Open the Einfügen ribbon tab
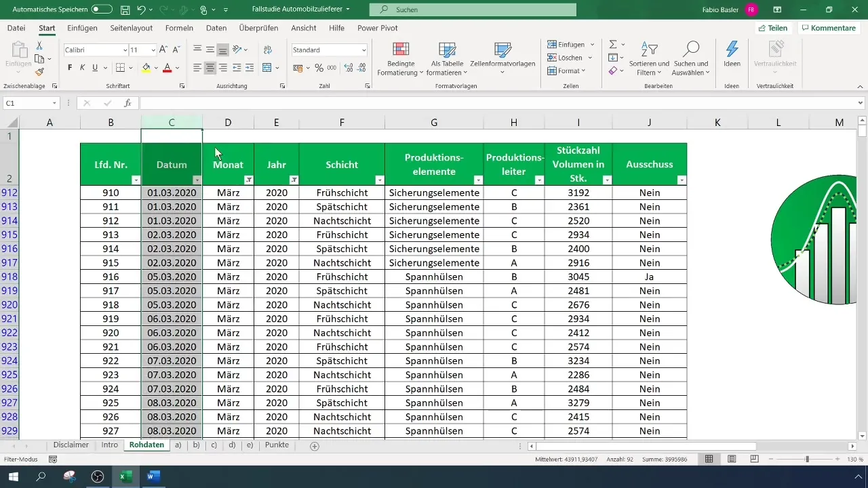868x488 pixels. click(x=82, y=28)
